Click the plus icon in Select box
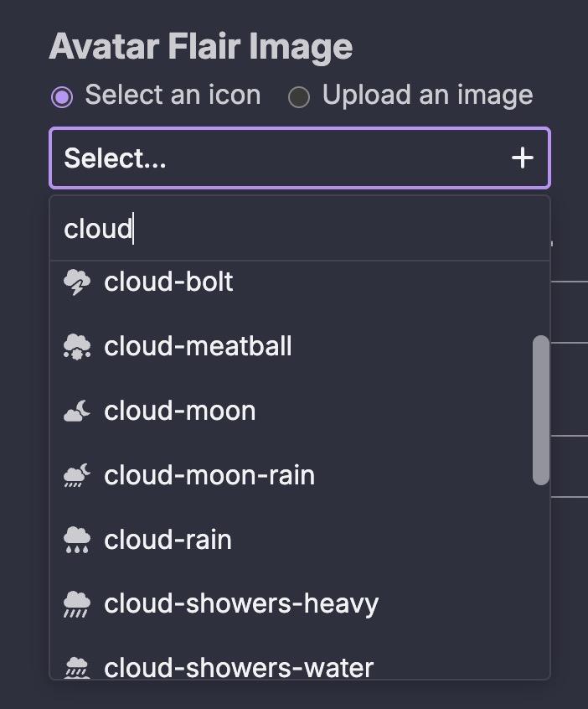588x709 pixels. pos(522,158)
